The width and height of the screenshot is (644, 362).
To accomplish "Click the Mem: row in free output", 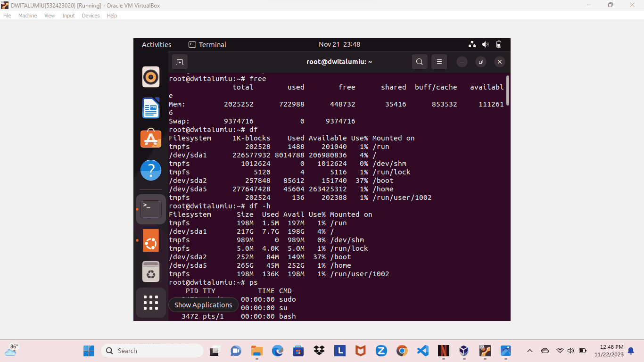I will tap(336, 104).
